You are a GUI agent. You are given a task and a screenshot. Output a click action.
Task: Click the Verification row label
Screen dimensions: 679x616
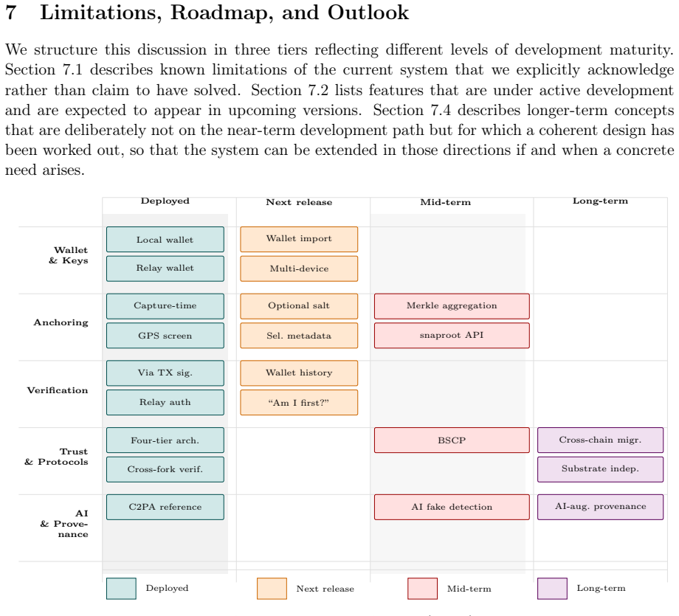[x=58, y=390]
